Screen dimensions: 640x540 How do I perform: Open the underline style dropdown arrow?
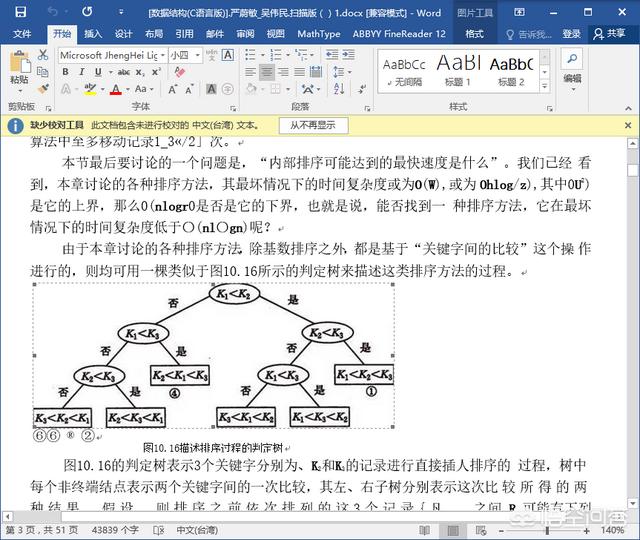point(111,72)
